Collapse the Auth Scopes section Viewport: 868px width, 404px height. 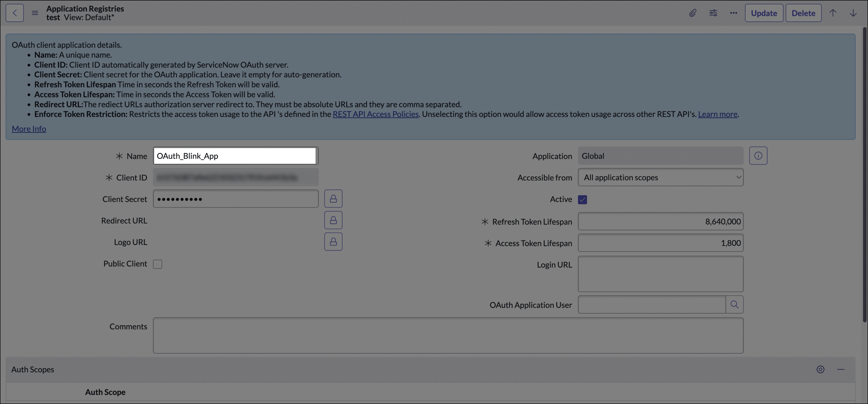(841, 370)
